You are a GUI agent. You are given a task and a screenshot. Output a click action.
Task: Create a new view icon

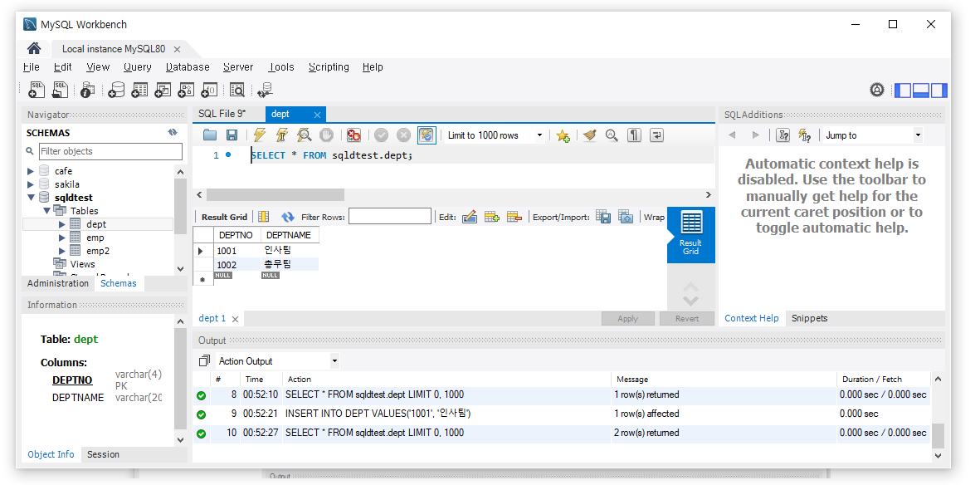coord(163,91)
